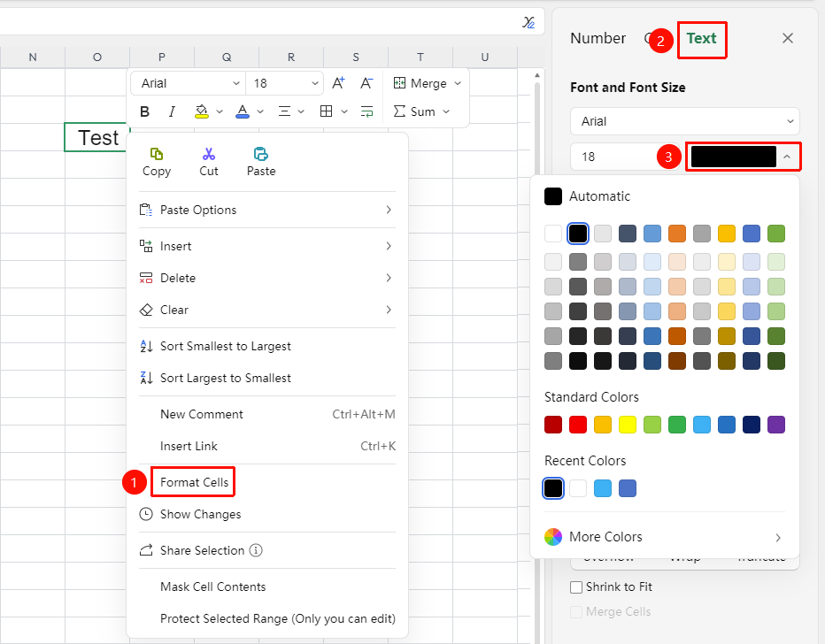Decrease font size with A- icon

[x=366, y=83]
